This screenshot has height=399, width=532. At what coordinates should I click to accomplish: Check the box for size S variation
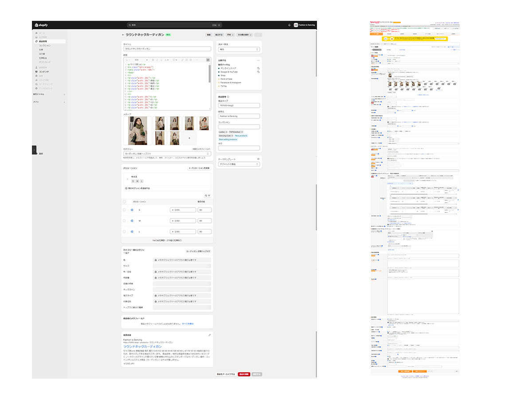124,210
